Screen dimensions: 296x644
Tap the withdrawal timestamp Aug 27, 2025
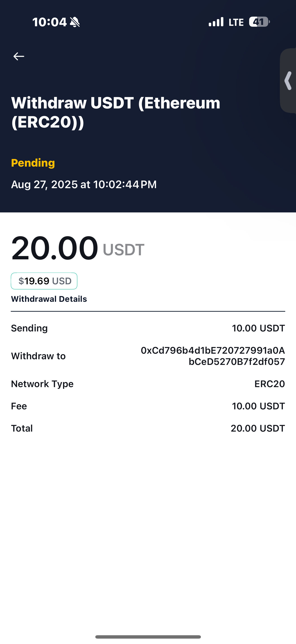tap(84, 185)
